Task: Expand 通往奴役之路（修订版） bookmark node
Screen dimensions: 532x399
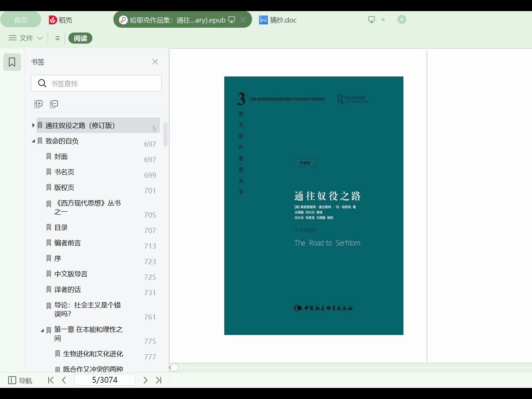Action: 33,126
